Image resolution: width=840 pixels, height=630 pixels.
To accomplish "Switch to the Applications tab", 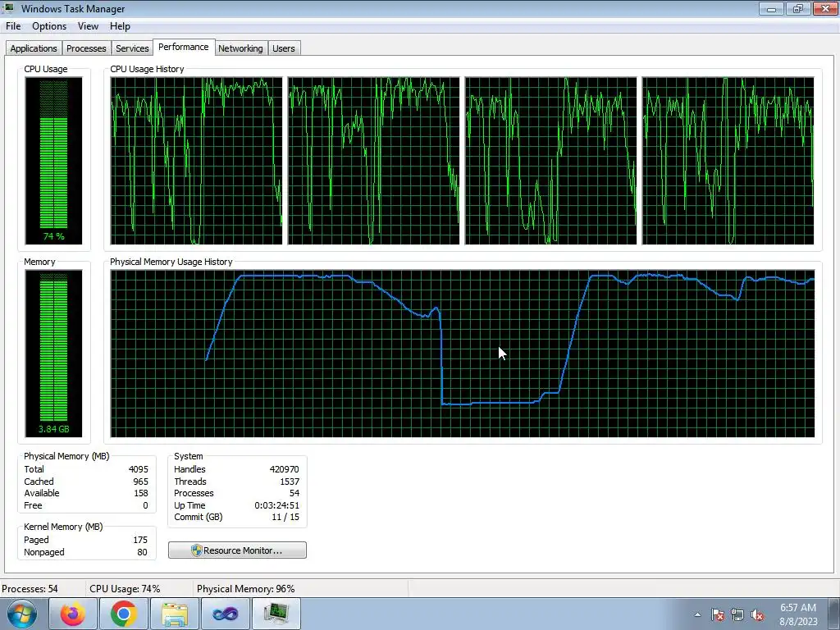I will (33, 48).
